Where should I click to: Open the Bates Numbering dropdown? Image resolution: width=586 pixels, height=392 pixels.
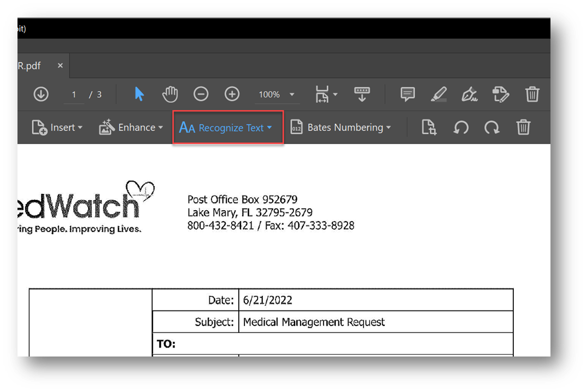tap(341, 127)
